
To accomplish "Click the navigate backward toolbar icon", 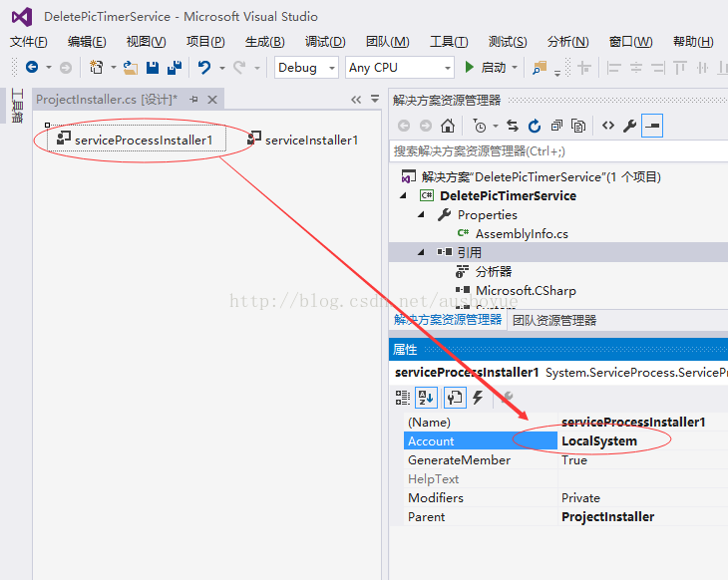I will click(x=32, y=68).
